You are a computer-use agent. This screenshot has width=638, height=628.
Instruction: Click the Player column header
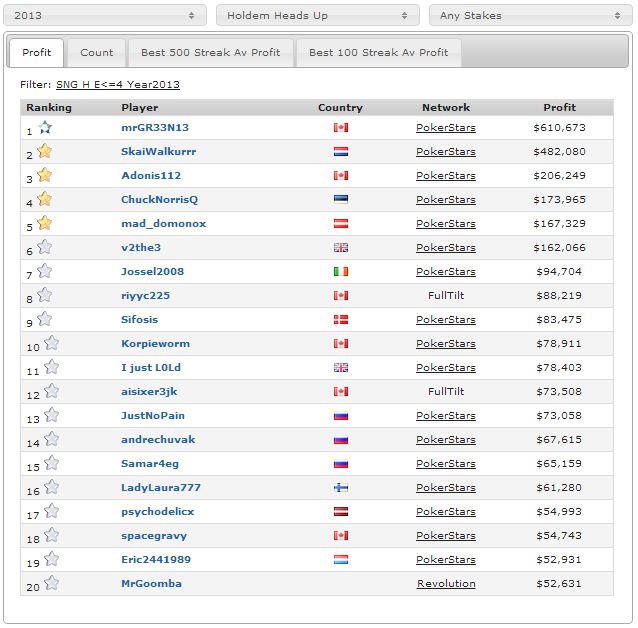pos(140,107)
